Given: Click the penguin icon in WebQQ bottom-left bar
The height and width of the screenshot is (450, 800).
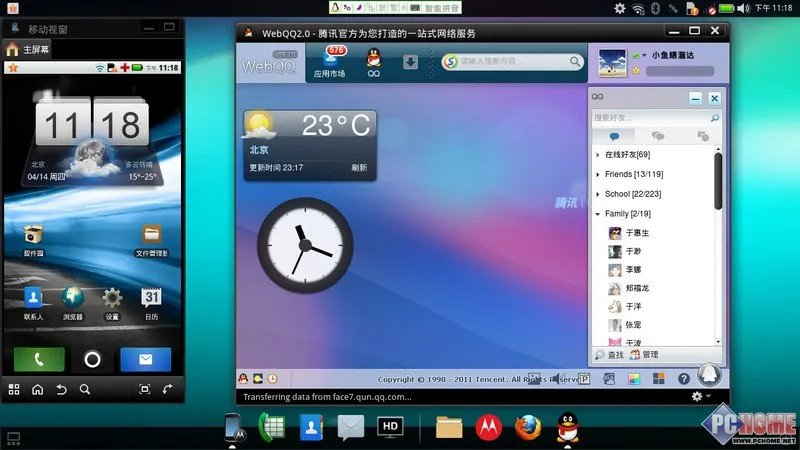Looking at the screenshot, I should point(243,378).
